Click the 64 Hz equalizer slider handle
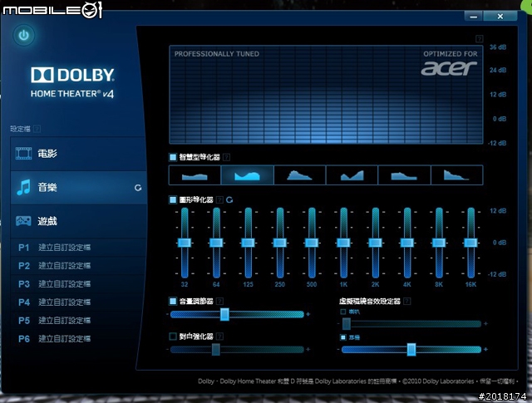 216,243
